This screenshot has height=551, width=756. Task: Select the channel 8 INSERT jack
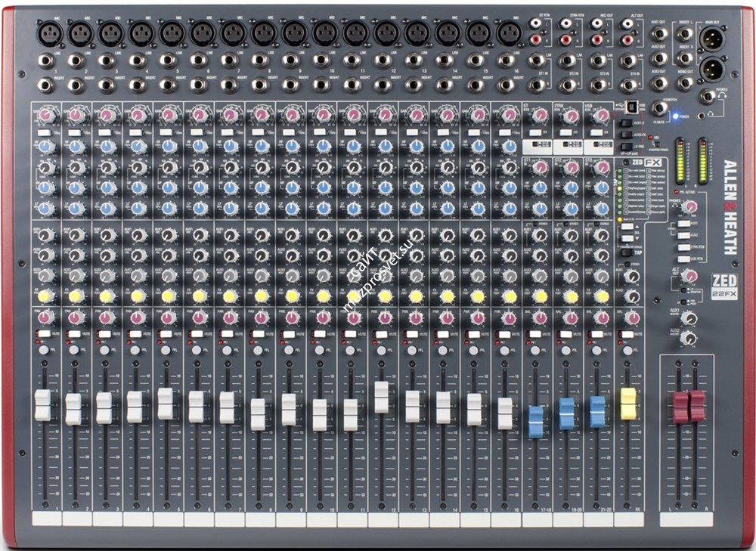pos(259,85)
